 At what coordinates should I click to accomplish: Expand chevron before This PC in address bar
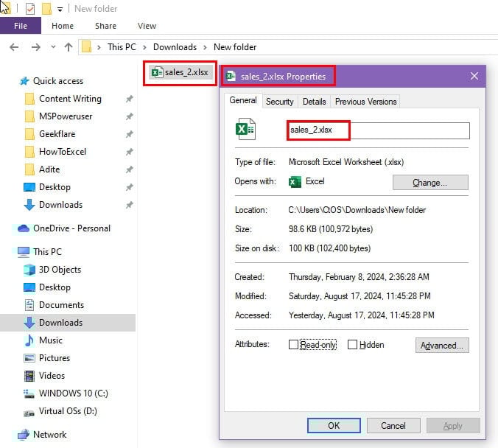coord(99,47)
